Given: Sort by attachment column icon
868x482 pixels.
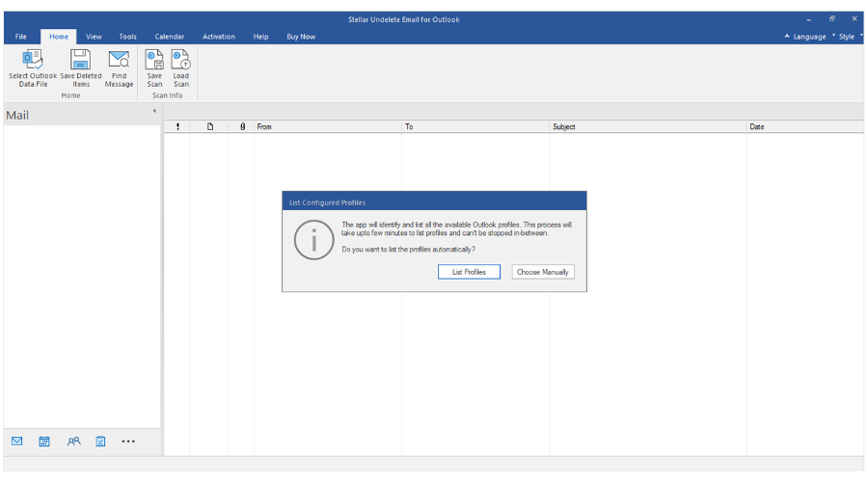Looking at the screenshot, I should coord(242,126).
